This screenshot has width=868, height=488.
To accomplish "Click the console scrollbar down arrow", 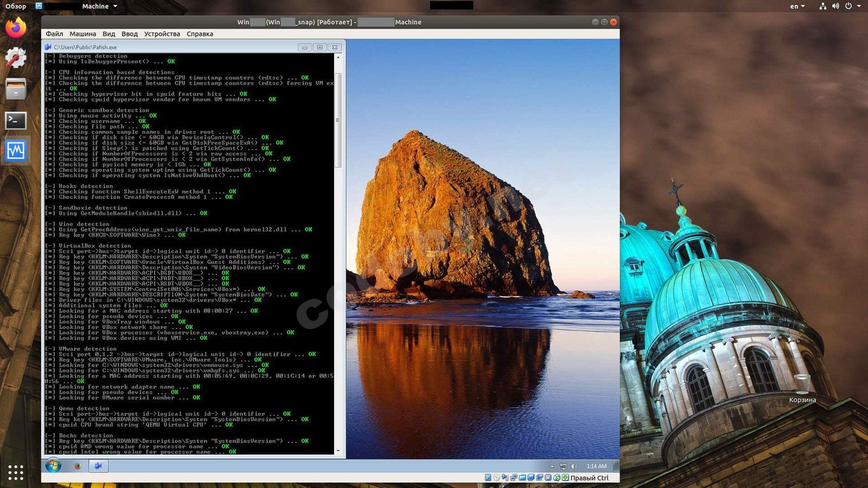I will [x=338, y=451].
